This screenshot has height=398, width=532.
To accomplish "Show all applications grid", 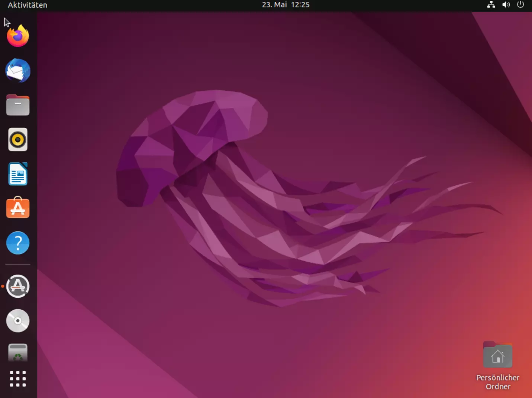I will pos(18,379).
